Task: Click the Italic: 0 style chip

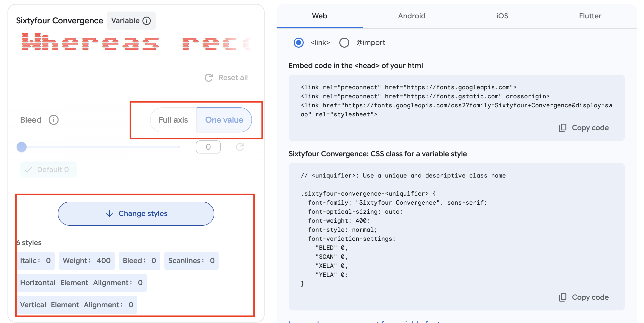Action: [x=36, y=261]
